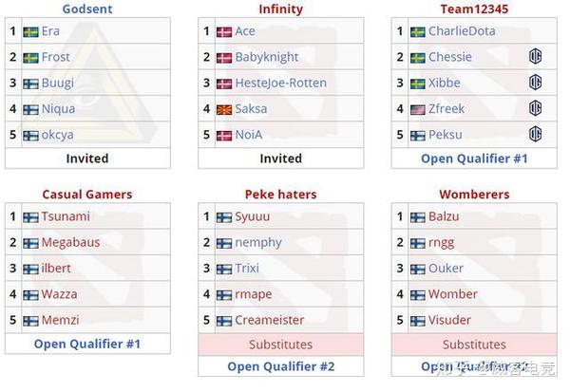Click the US flag beside Zfreek
This screenshot has height=392, width=570.
tap(418, 109)
